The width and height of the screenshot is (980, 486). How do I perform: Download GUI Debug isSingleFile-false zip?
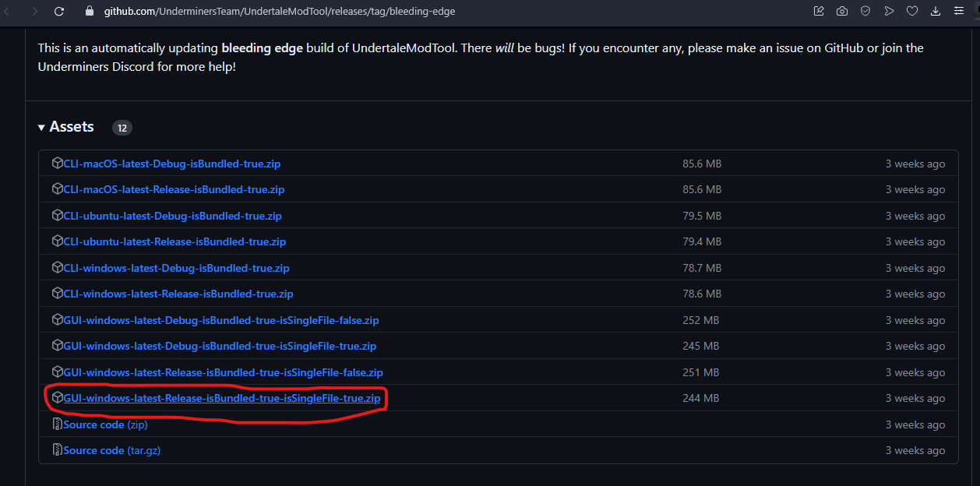[x=220, y=320]
